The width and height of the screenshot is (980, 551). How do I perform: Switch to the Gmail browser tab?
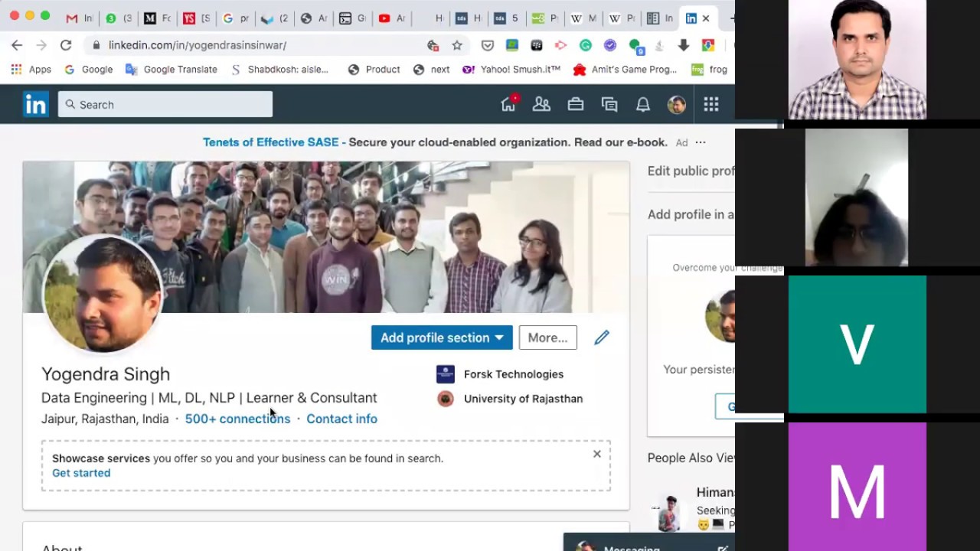click(79, 18)
